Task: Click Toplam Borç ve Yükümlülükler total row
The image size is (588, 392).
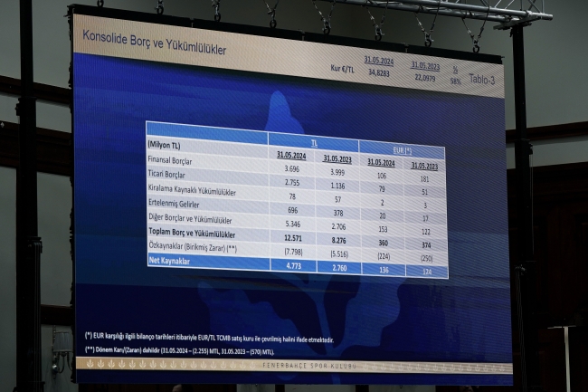Action: point(298,236)
